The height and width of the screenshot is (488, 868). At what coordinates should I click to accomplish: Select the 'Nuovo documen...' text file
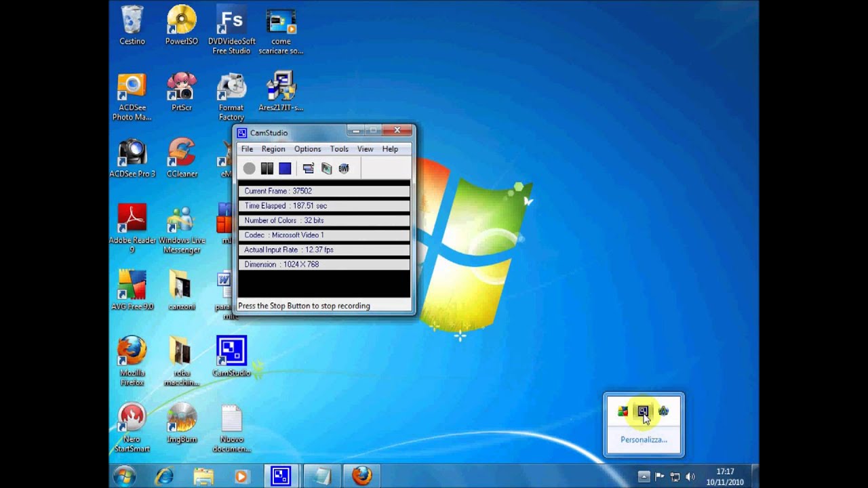tap(231, 428)
